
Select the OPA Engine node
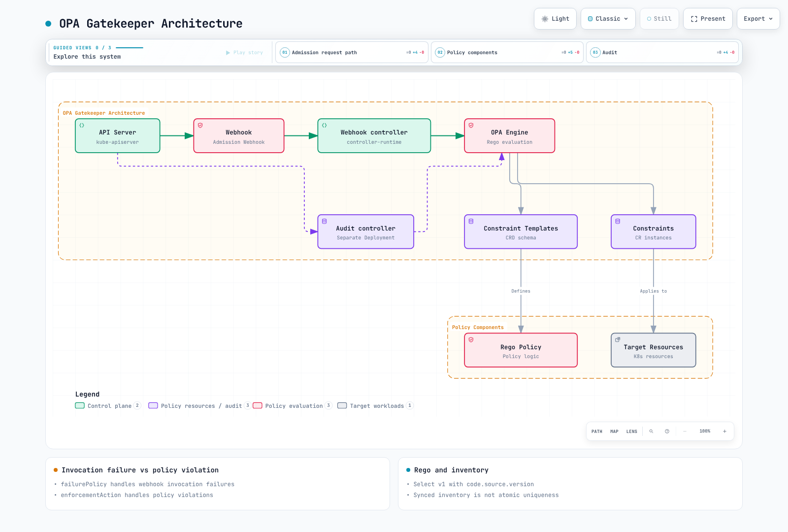coord(510,136)
